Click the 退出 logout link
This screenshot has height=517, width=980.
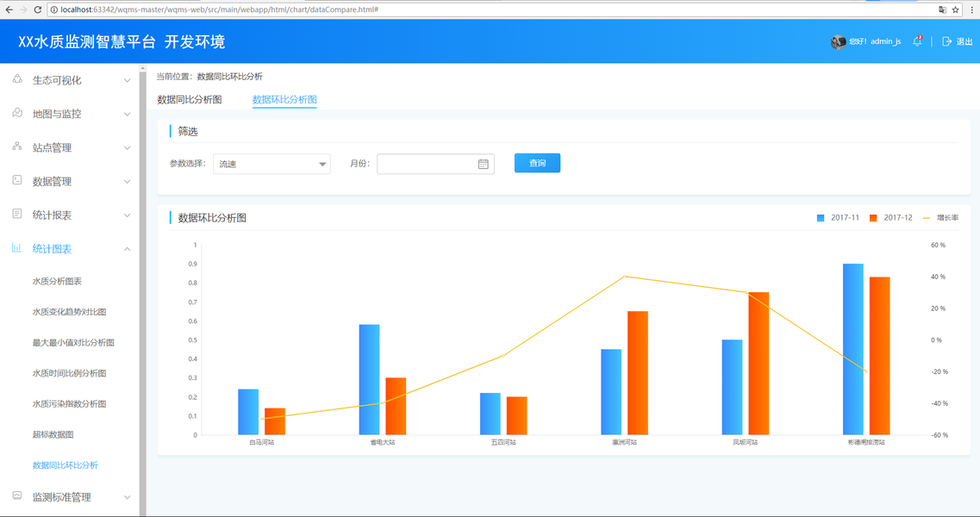(964, 42)
